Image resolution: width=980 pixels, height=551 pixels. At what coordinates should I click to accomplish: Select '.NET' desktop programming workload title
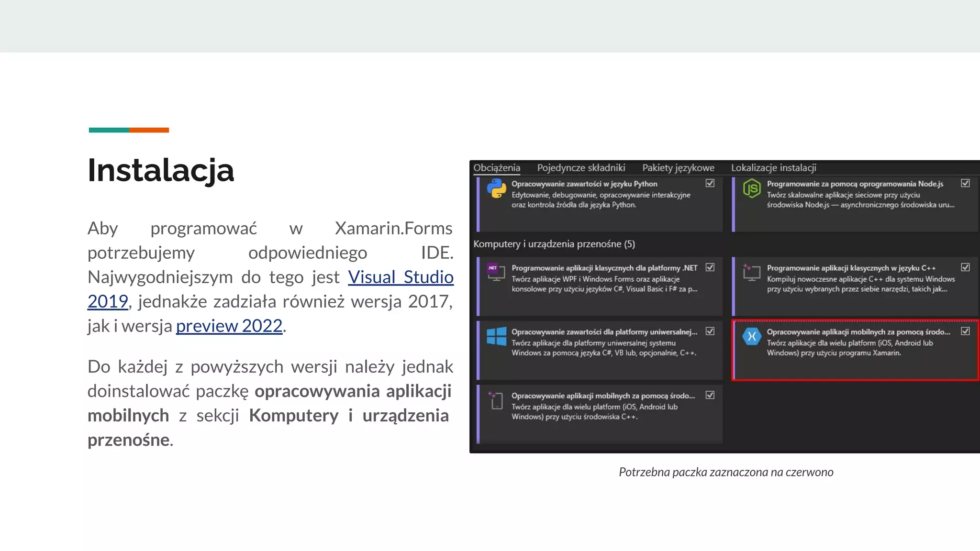tap(604, 268)
